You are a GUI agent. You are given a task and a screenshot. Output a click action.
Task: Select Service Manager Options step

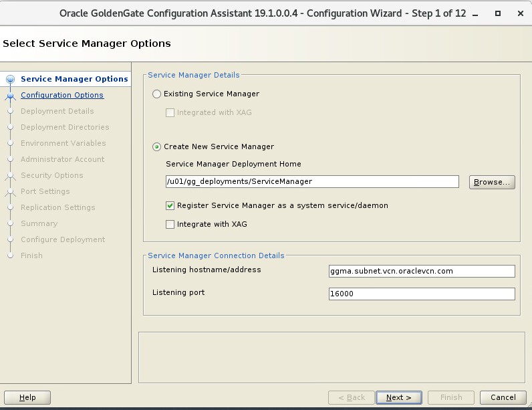point(74,79)
